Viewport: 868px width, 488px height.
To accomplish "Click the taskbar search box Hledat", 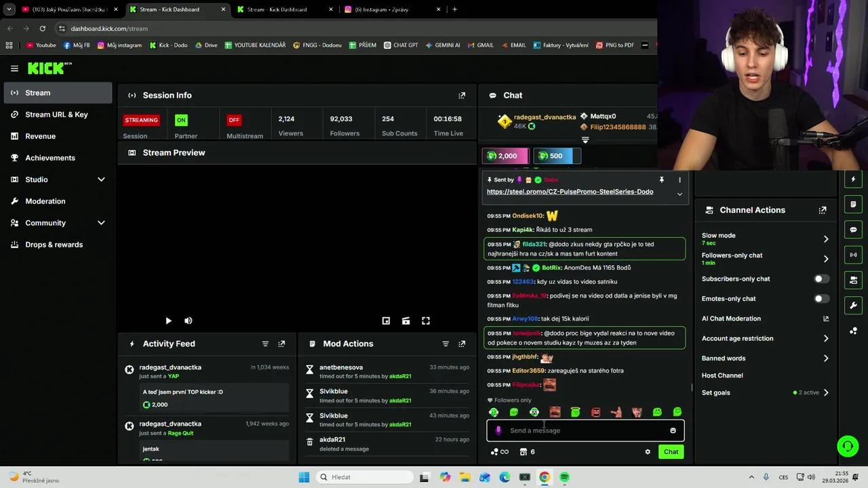I will [x=363, y=477].
